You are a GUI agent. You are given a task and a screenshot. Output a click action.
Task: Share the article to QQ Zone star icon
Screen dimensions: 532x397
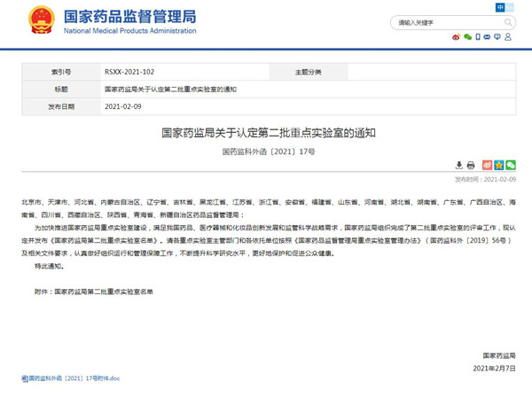[x=498, y=165]
